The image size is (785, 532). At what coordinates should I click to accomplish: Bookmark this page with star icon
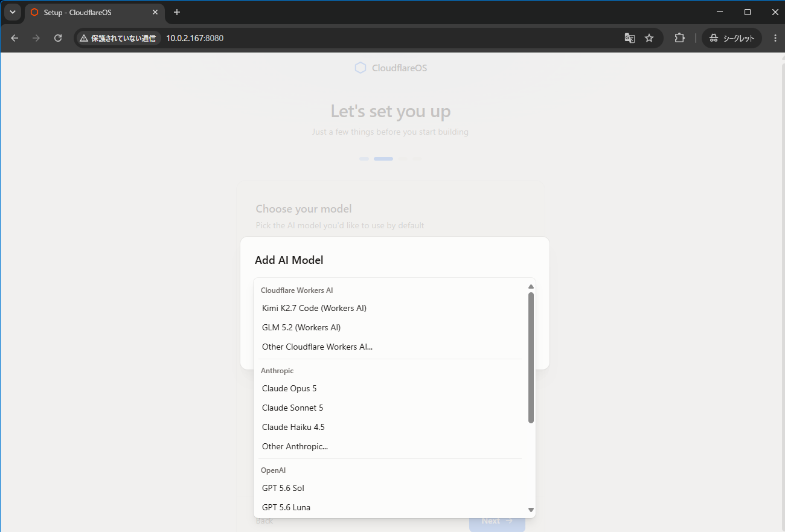[x=649, y=38]
